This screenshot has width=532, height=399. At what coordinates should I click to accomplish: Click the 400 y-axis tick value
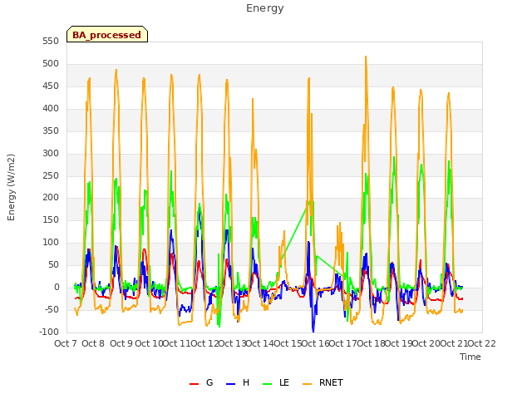coord(51,108)
